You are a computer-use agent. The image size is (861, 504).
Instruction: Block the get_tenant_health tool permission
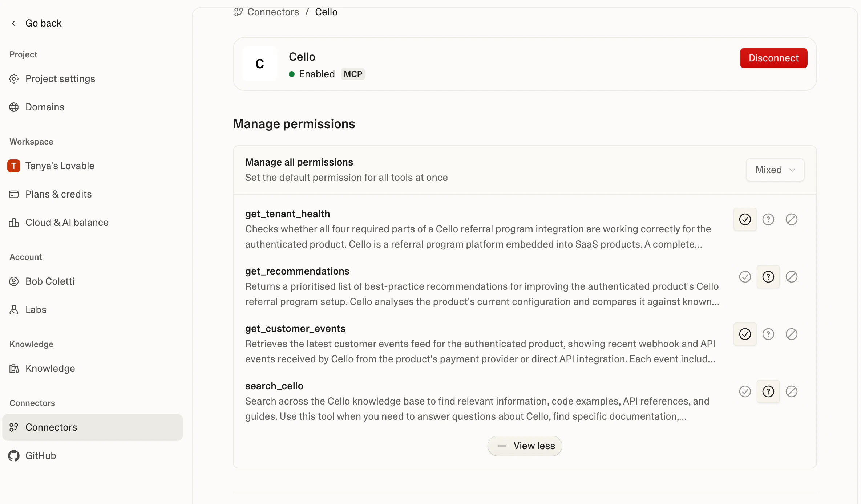point(791,219)
